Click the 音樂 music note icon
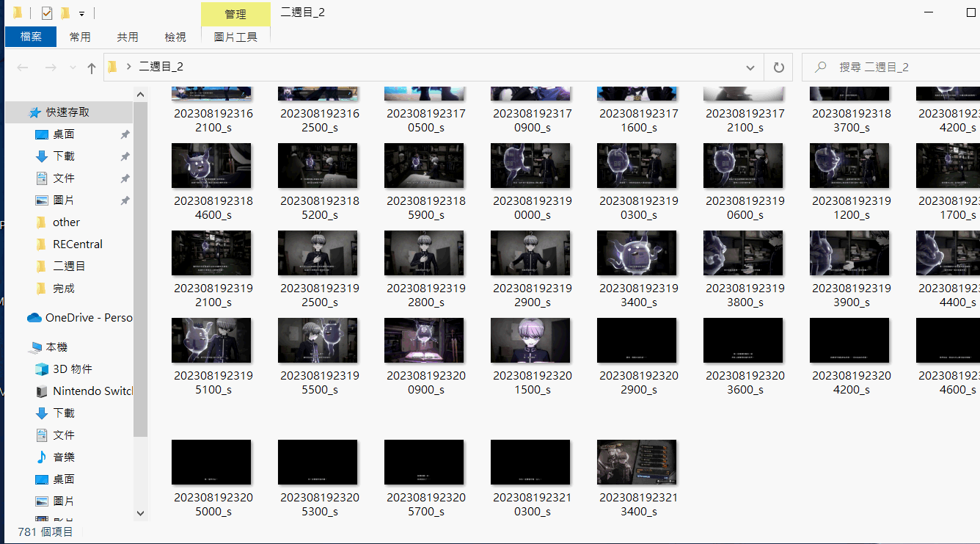 [42, 457]
